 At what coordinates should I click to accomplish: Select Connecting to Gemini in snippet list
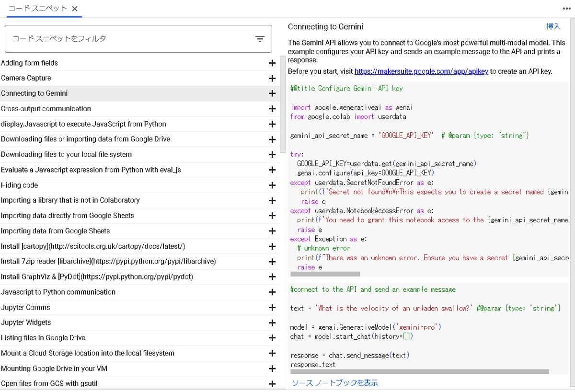coord(34,93)
